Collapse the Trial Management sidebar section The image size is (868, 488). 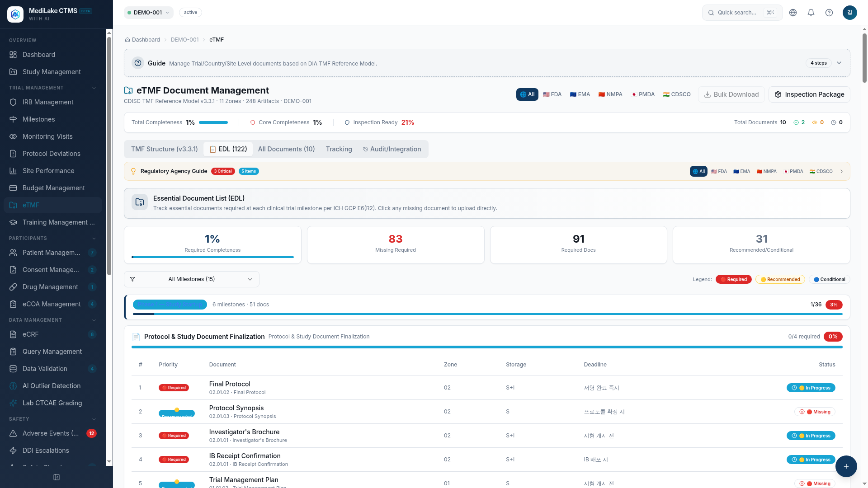point(94,88)
